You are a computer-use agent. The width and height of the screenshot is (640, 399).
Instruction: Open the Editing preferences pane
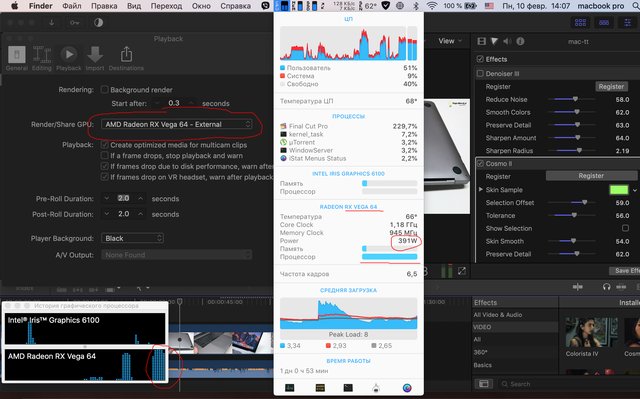42,58
